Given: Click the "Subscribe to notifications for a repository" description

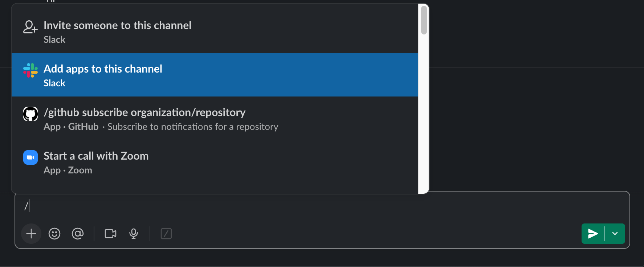Looking at the screenshot, I should pos(193,127).
